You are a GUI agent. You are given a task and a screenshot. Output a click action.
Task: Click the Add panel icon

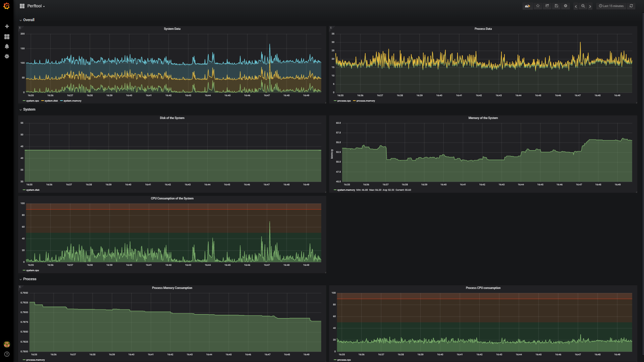[x=528, y=6]
